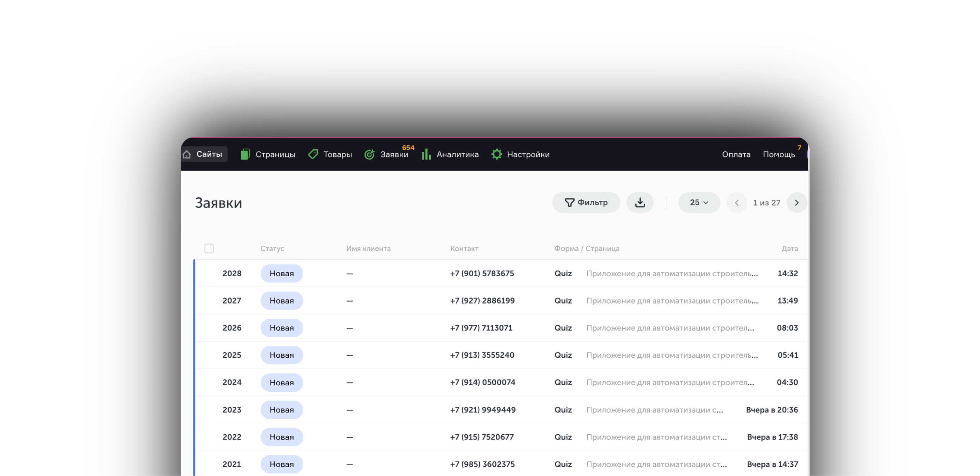The height and width of the screenshot is (476, 980).
Task: Open the Оплата menu item
Action: [x=736, y=154]
